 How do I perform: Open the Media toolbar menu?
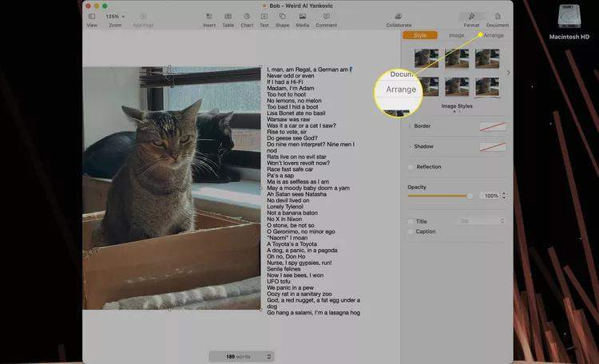tap(303, 16)
